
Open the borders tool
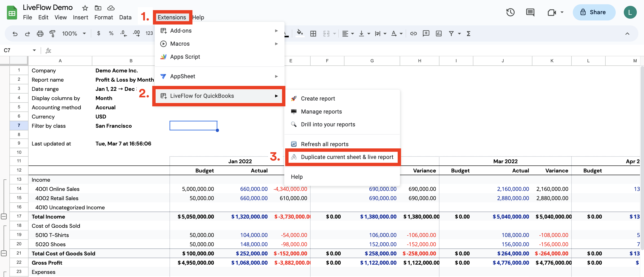point(313,34)
